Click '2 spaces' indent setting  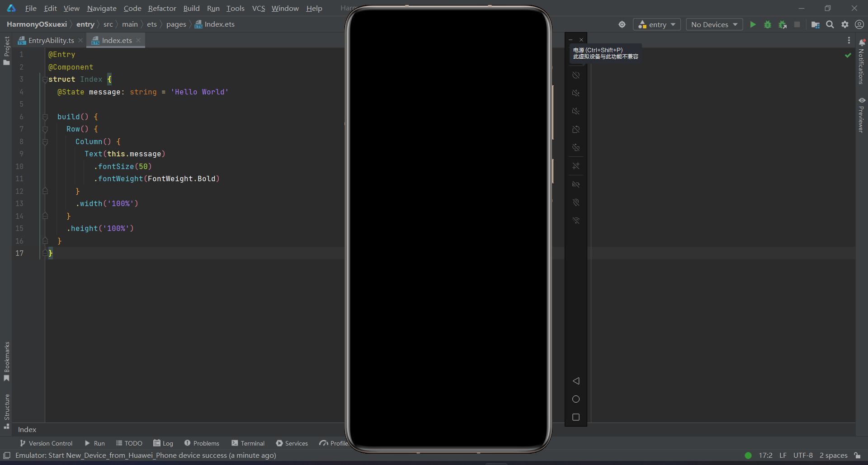(833, 455)
